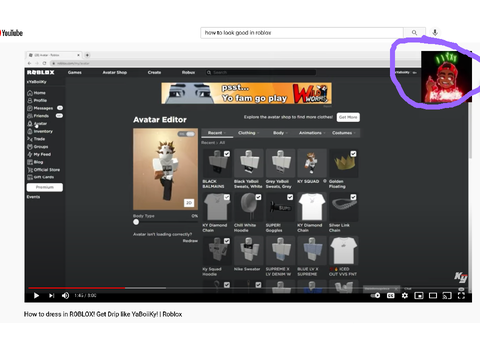Uncheck the Chill White Hoodie item

click(x=258, y=197)
